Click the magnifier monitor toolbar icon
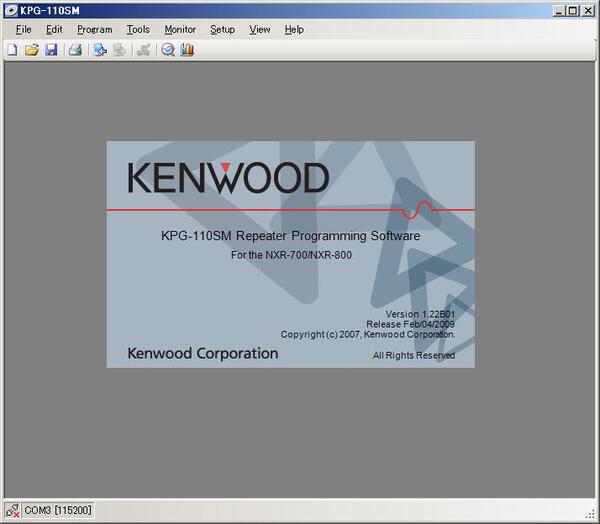Viewport: 600px width, 524px height. click(x=168, y=50)
